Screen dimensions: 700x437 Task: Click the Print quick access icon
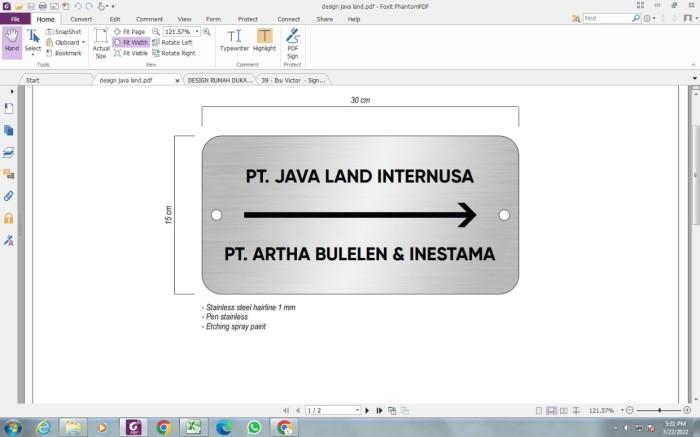pyautogui.click(x=42, y=6)
